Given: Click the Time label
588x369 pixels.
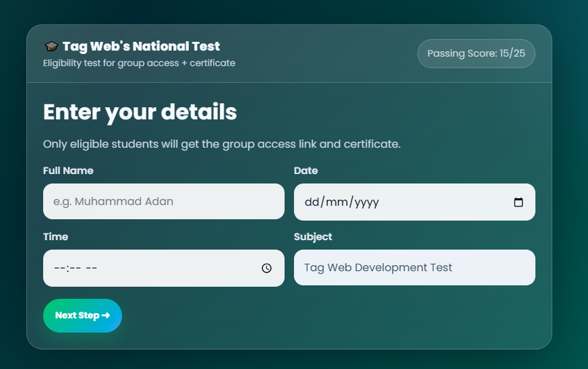Looking at the screenshot, I should pyautogui.click(x=55, y=237).
